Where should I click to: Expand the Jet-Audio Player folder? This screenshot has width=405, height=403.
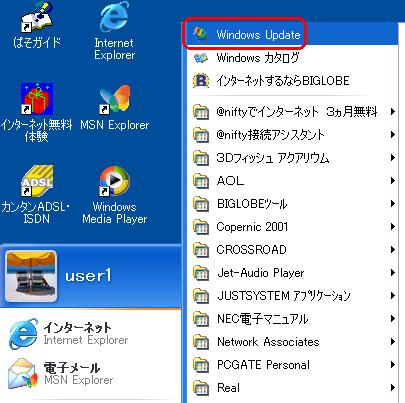[x=293, y=273]
